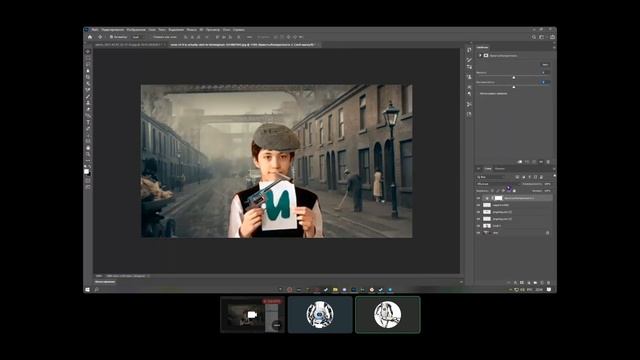Toggle lock all padlock in Закрепить row
The width and height of the screenshot is (640, 360).
514,191
